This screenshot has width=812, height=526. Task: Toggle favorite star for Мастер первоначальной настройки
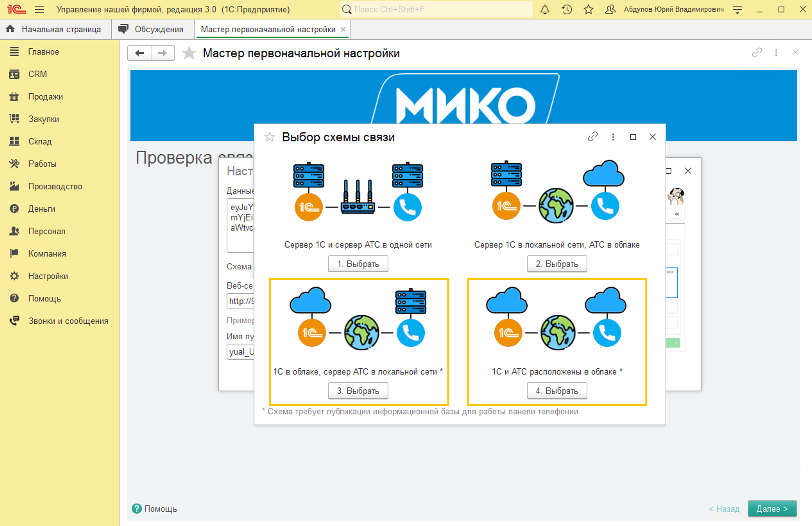189,53
